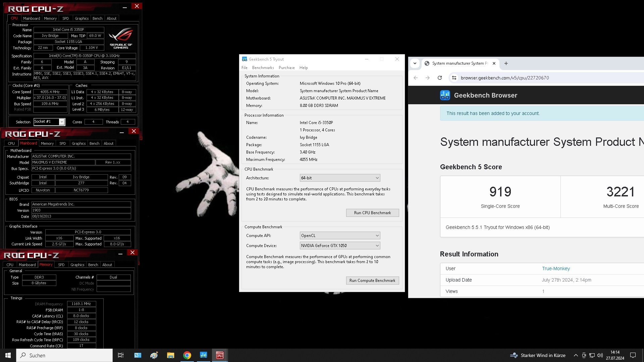Click the Multi-Core Score 3221
This screenshot has height=362, width=644.
click(x=621, y=192)
